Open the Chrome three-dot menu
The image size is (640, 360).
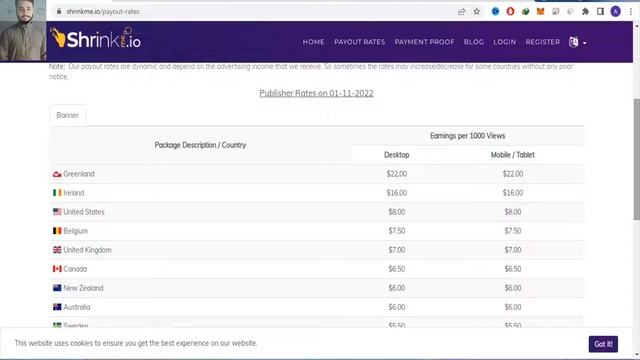click(x=631, y=11)
